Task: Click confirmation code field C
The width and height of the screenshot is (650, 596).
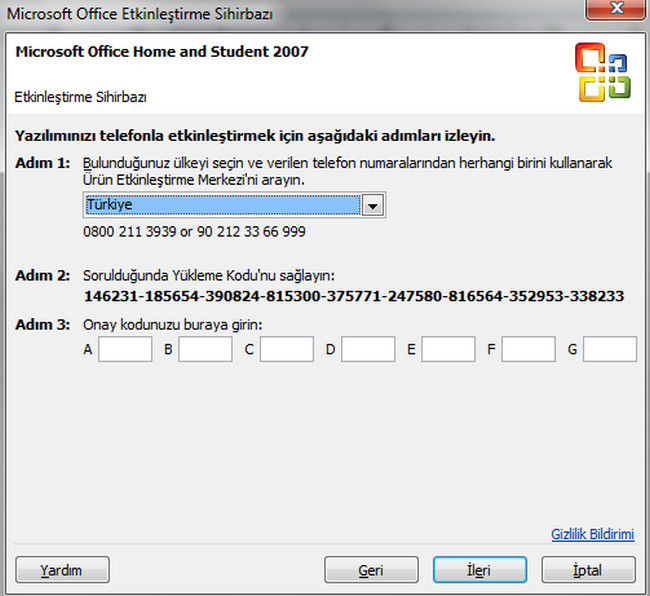Action: tap(286, 349)
